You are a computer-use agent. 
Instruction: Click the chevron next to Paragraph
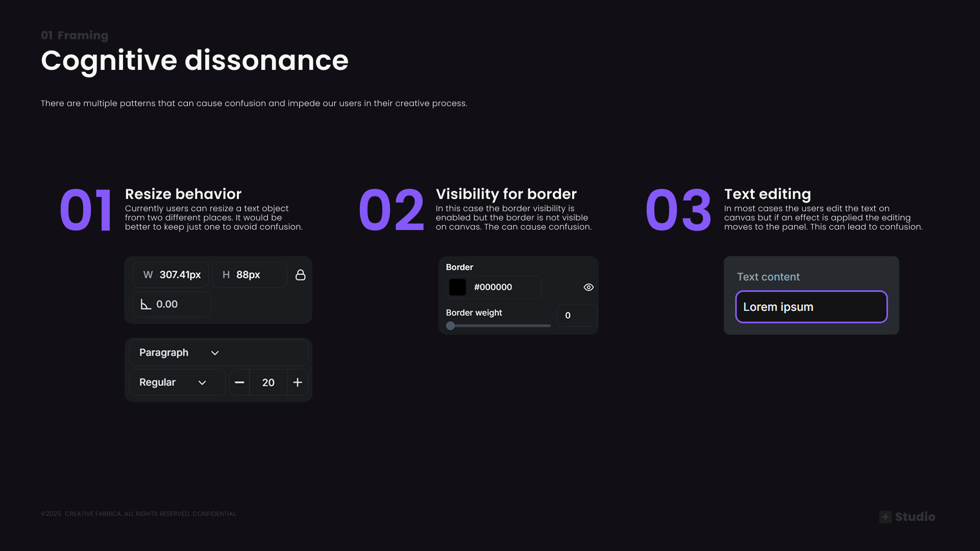pyautogui.click(x=215, y=353)
